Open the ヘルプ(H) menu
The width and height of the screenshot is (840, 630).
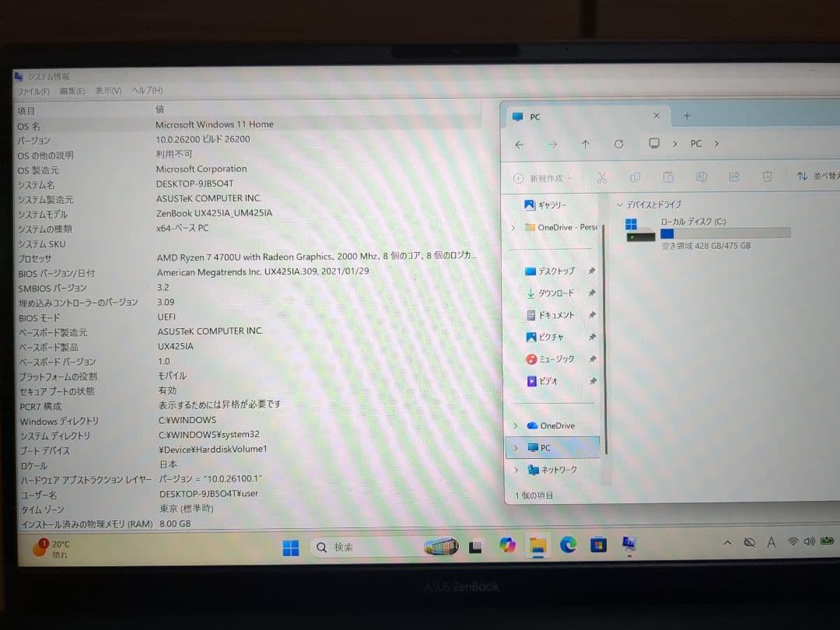[147, 90]
